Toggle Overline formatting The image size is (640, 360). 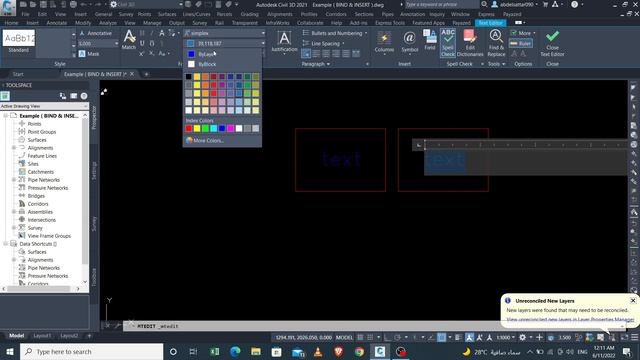[152, 43]
